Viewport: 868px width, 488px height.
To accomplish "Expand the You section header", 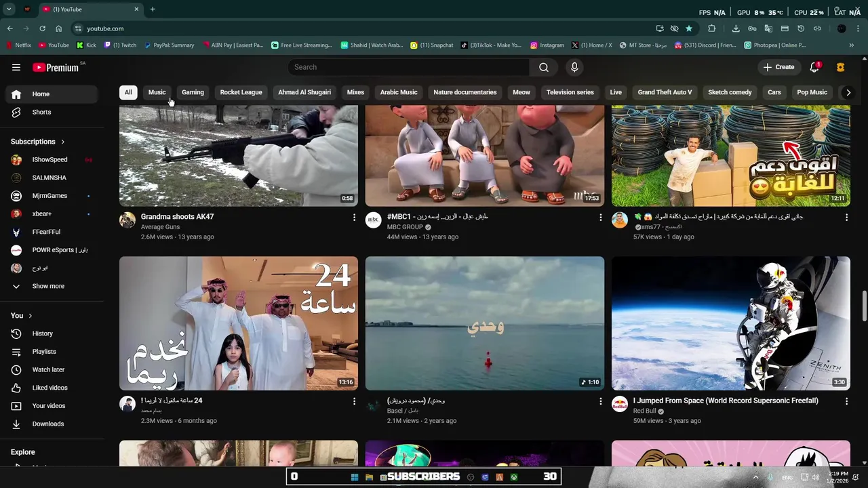I will (x=22, y=316).
